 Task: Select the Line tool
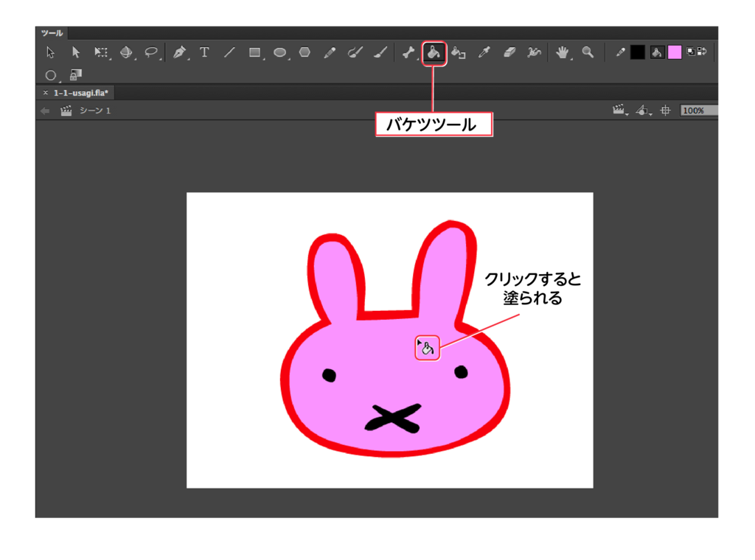click(x=229, y=52)
